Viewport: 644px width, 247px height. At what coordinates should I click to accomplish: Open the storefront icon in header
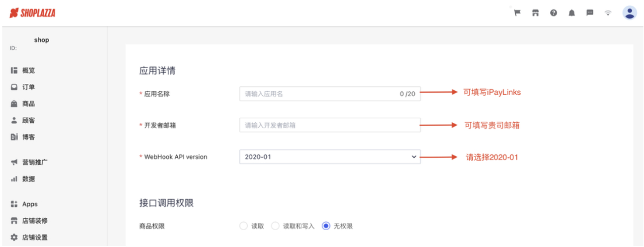pos(535,13)
